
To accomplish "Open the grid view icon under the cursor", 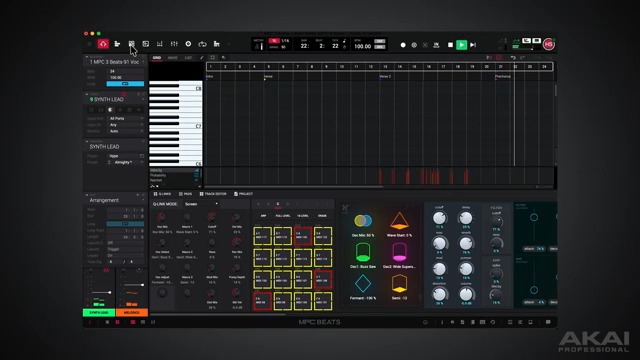I will [x=131, y=44].
